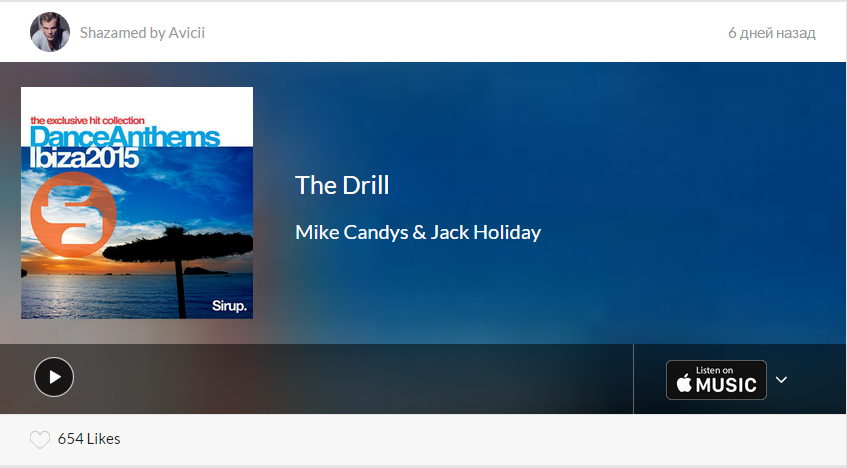Expand chevron beside Listen on Music
847x468 pixels.
781,379
